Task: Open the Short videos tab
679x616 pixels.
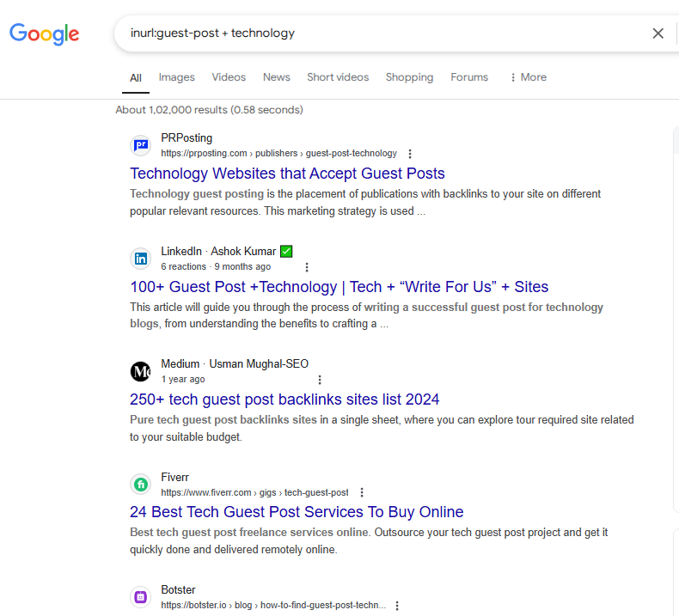Action: [x=338, y=77]
